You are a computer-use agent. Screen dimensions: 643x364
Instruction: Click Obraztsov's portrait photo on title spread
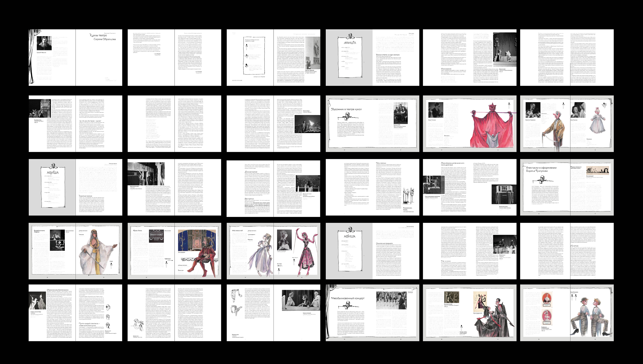point(44,43)
